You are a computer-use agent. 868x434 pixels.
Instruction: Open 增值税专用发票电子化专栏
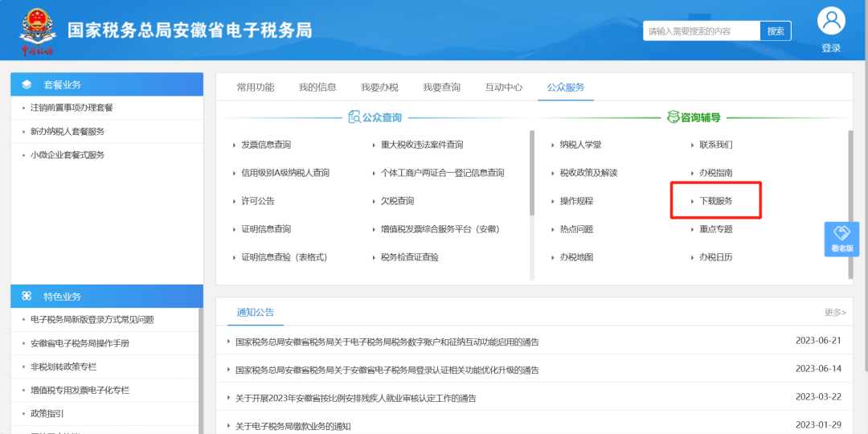tap(80, 391)
